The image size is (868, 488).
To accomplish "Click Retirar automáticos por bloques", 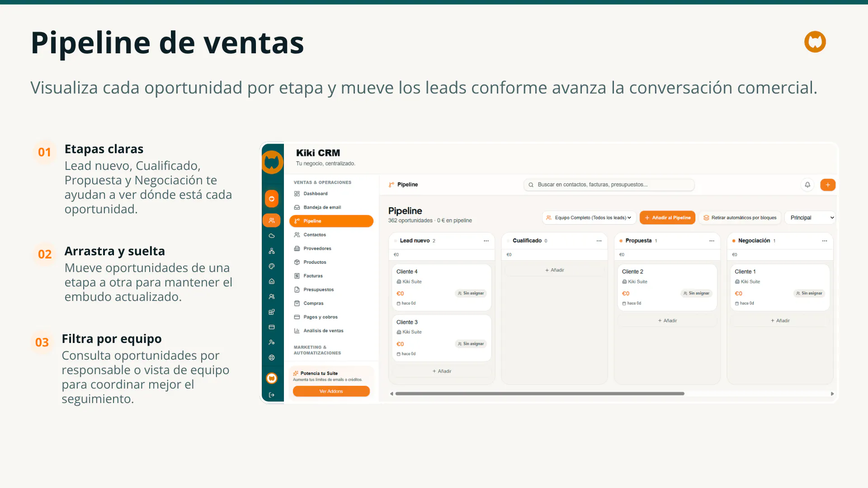I will tap(740, 218).
